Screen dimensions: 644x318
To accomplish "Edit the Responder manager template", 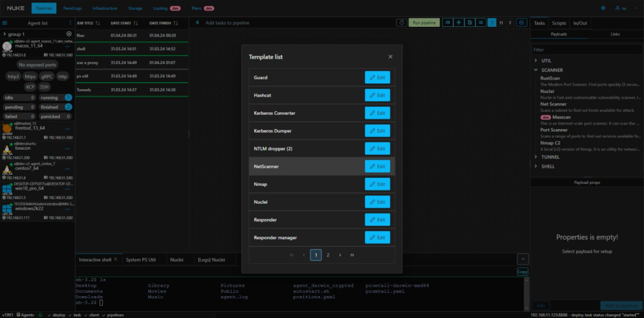I will [x=378, y=237].
